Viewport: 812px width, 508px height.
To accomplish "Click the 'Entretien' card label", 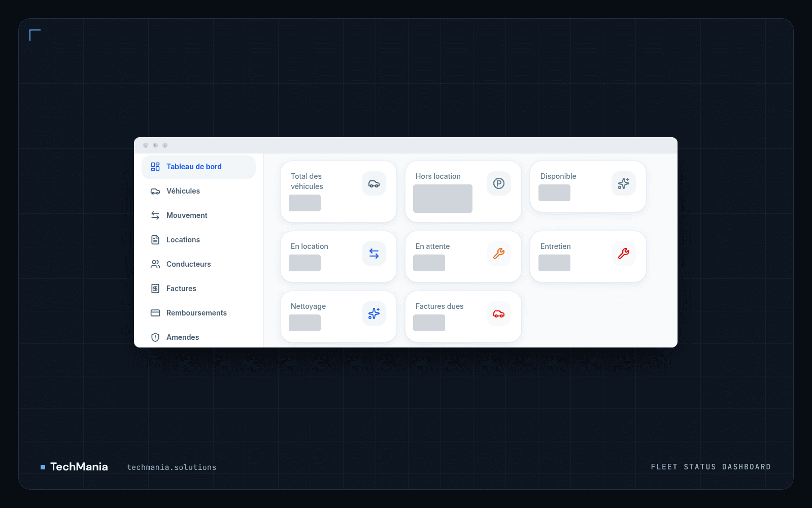I will (556, 246).
